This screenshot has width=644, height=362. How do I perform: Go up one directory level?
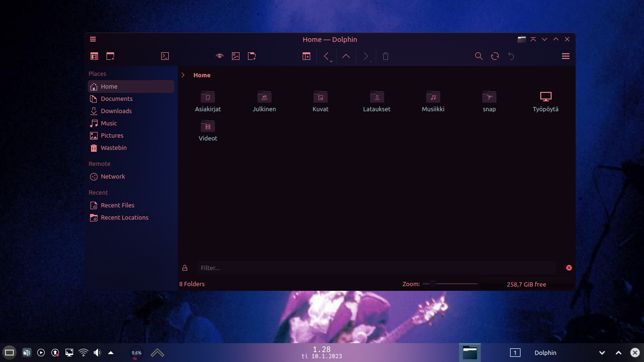[346, 56]
